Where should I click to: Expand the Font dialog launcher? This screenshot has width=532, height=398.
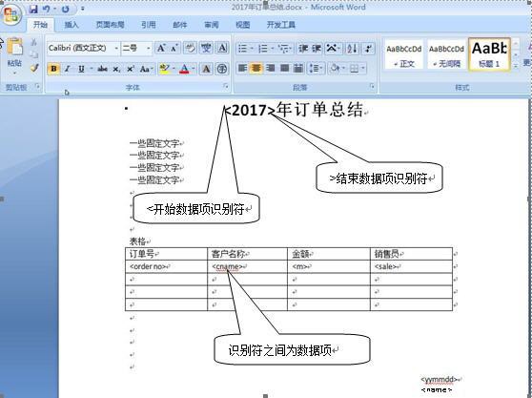pyautogui.click(x=226, y=87)
